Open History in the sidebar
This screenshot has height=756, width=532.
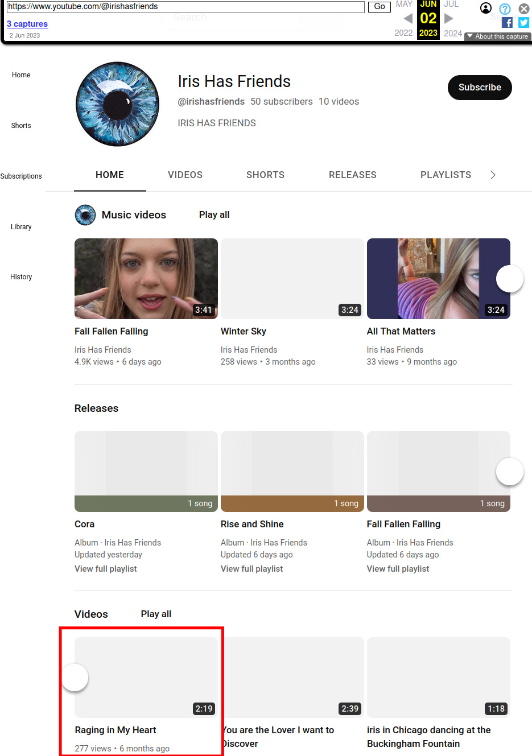(x=21, y=277)
